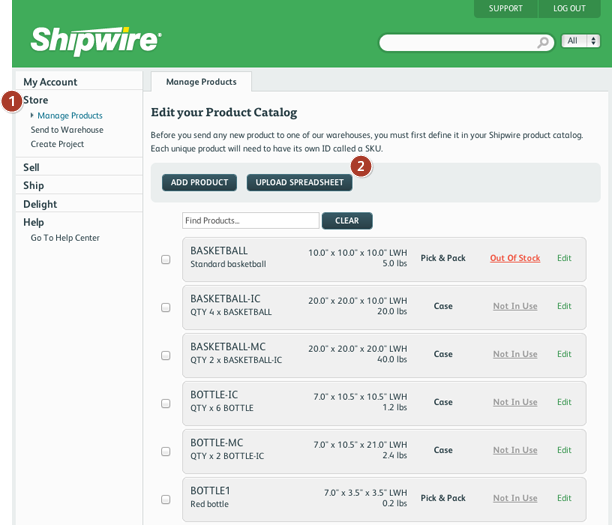
Task: Open the All search filter dropdown
Action: click(580, 41)
